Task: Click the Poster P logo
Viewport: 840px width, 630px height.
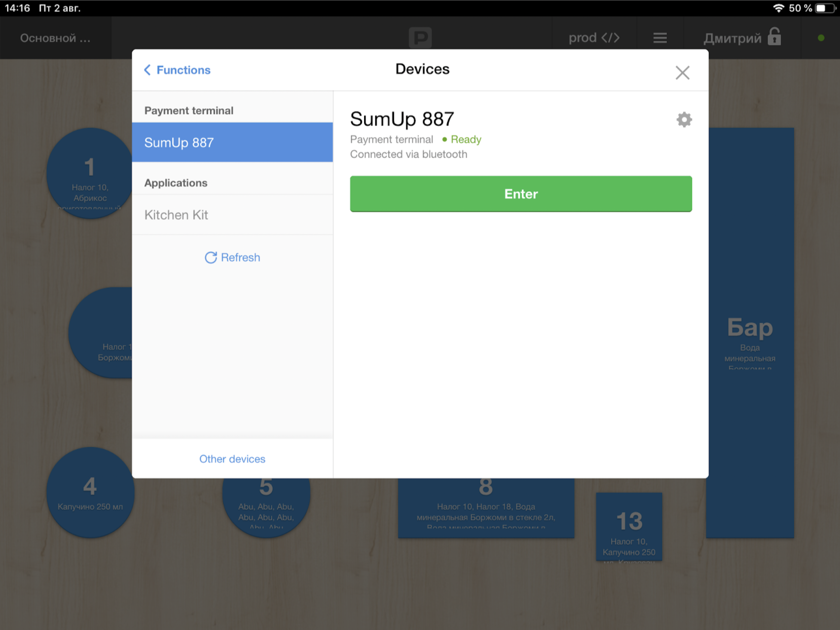Action: [x=420, y=38]
